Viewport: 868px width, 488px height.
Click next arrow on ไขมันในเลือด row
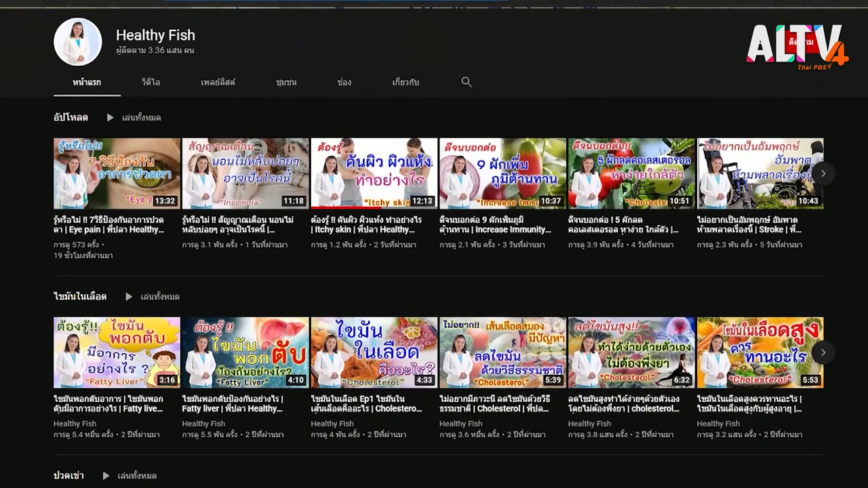823,352
